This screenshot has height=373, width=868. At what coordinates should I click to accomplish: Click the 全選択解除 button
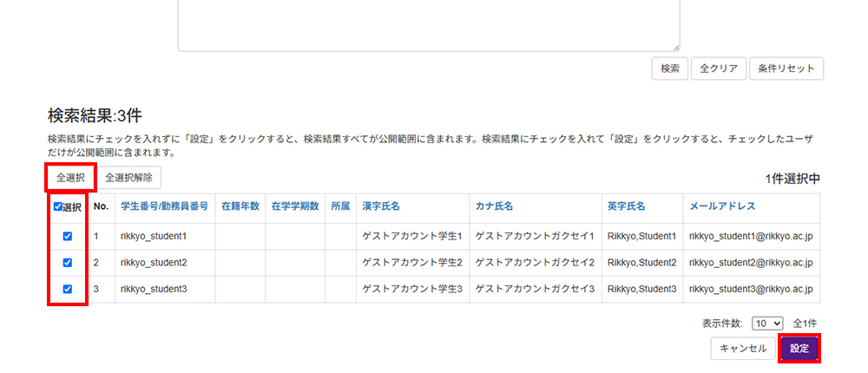pos(128,177)
